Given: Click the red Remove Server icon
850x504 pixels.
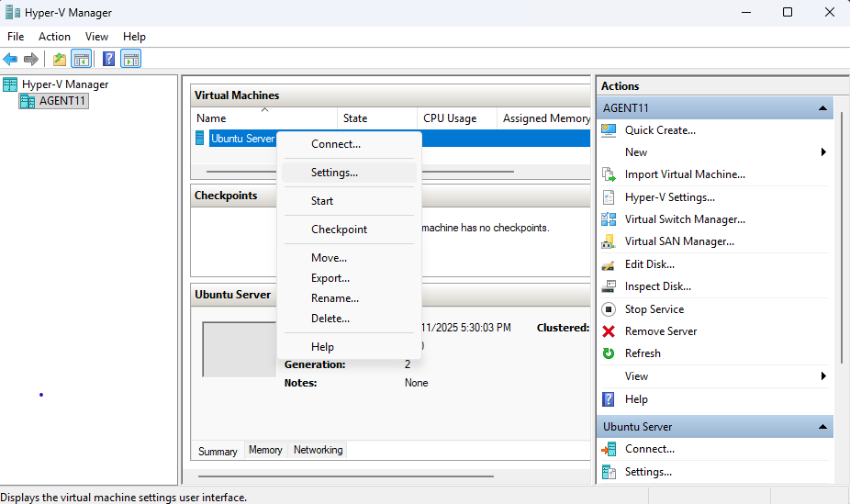Looking at the screenshot, I should (609, 331).
